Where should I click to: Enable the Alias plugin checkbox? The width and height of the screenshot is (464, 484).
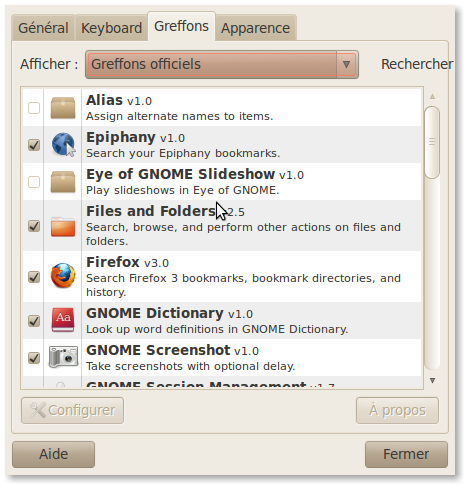click(x=34, y=108)
